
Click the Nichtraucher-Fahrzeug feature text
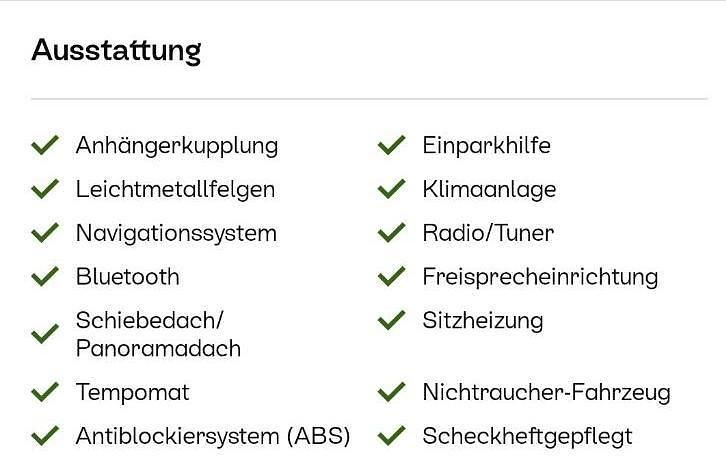[x=546, y=392]
